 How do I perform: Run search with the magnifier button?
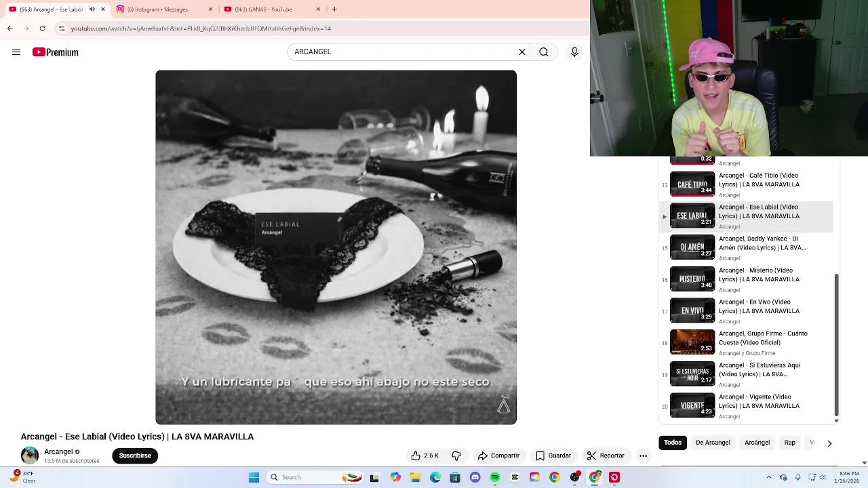tap(544, 52)
